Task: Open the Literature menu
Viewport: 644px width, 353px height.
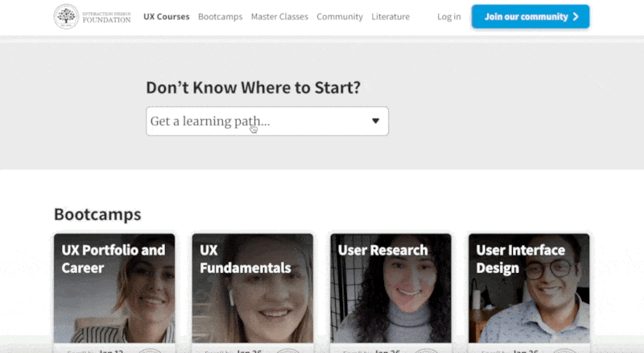Action: click(390, 17)
